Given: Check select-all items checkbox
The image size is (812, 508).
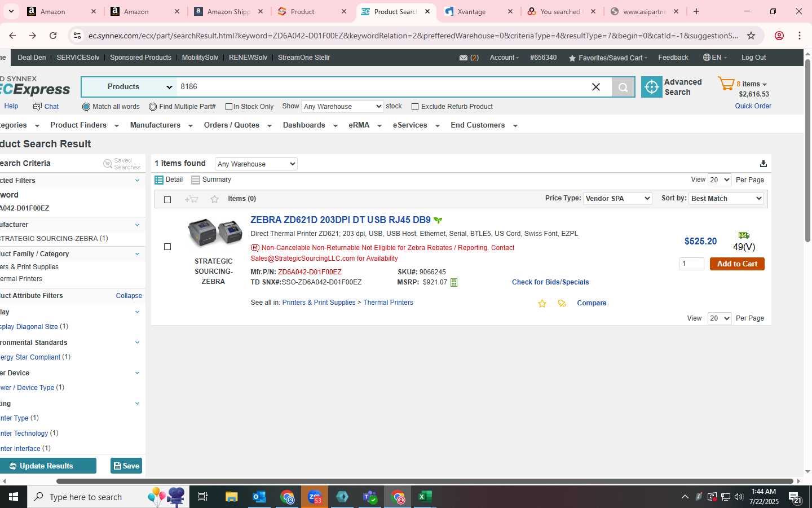Looking at the screenshot, I should coord(167,200).
